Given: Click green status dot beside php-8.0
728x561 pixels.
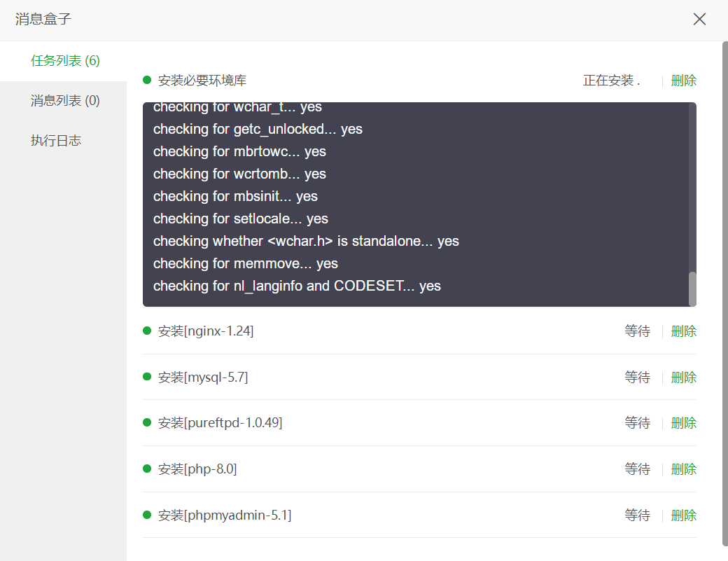Looking at the screenshot, I should [x=147, y=469].
